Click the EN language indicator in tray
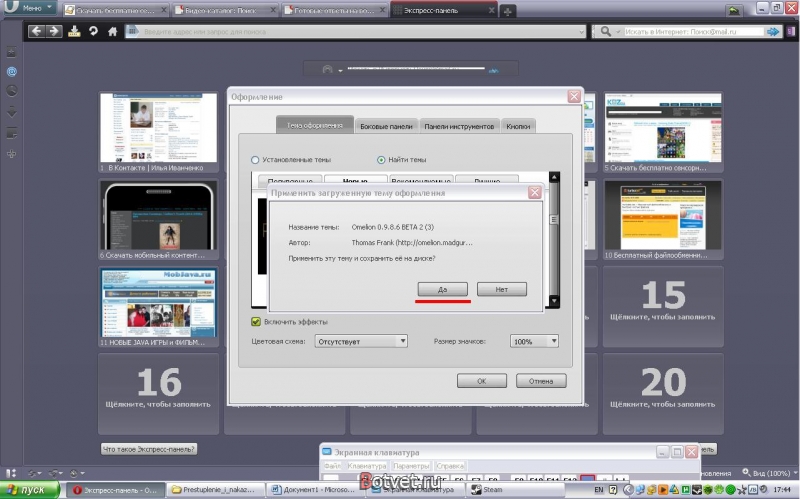The width and height of the screenshot is (800, 499). click(x=598, y=489)
